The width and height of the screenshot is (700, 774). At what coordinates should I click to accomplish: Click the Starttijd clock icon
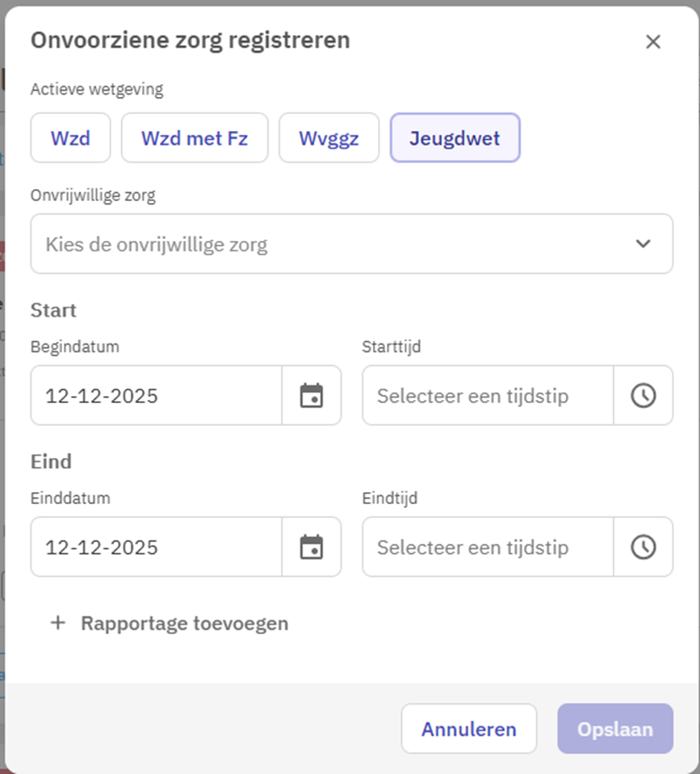643,395
